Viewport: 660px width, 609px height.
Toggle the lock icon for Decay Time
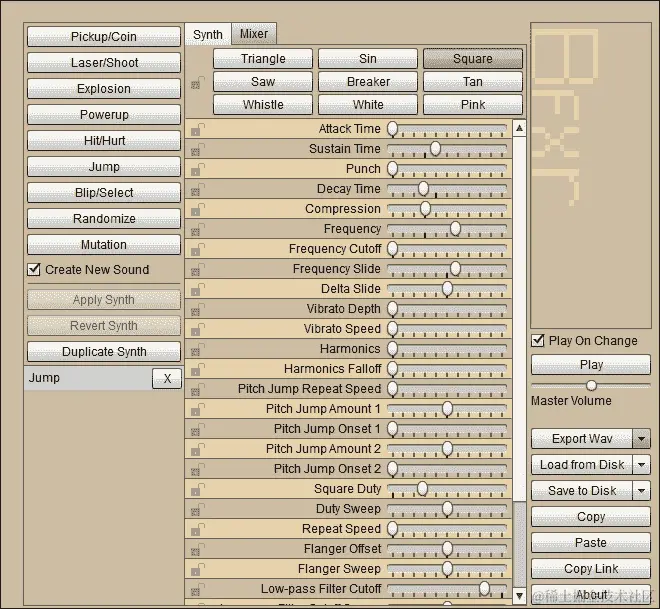click(197, 189)
